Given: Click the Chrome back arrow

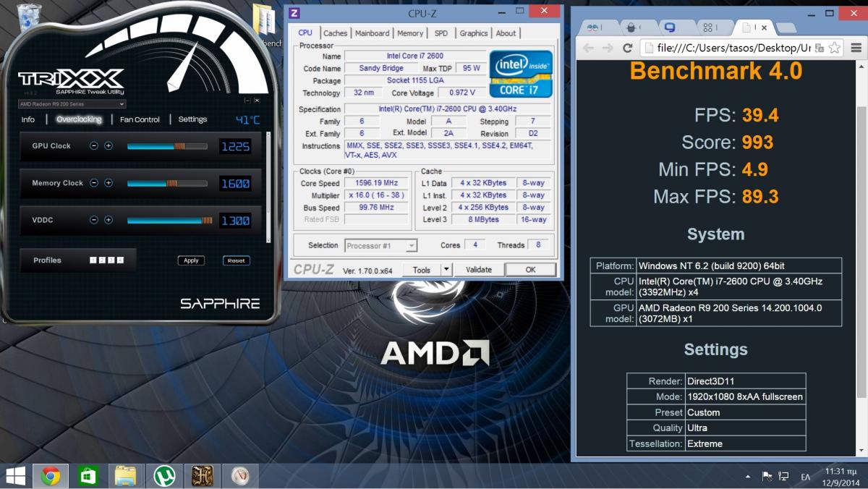Looking at the screenshot, I should [x=588, y=48].
